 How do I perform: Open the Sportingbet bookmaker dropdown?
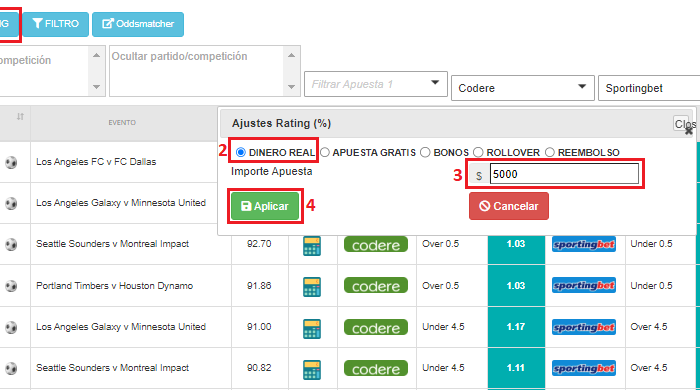[x=649, y=88]
